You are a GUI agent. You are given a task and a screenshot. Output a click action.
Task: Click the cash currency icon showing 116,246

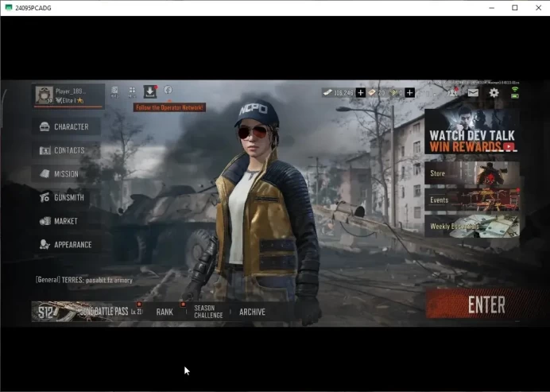(x=327, y=93)
